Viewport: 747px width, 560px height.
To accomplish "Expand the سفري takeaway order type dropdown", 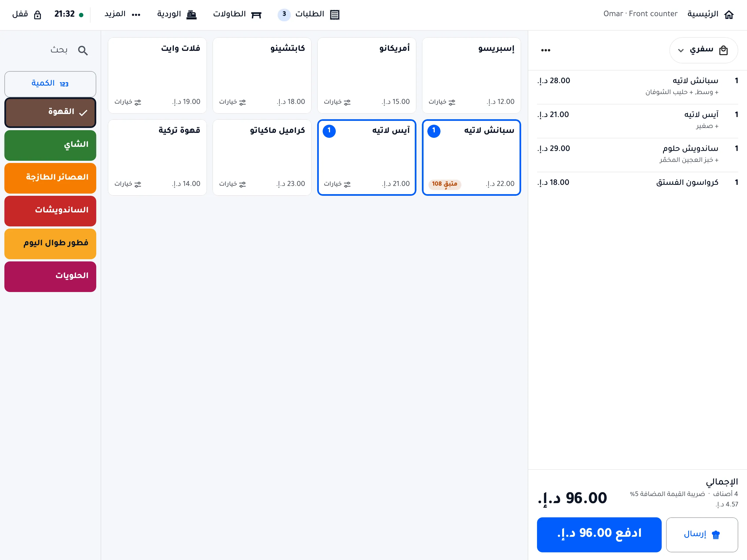I will 704,50.
